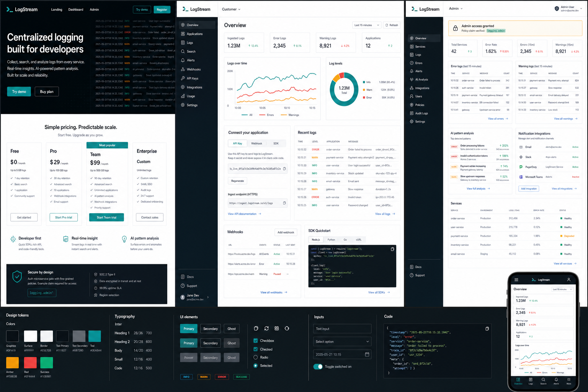The width and height of the screenshot is (588, 392).
Task: Click 'Start Team trial' pricing button
Action: pyautogui.click(x=106, y=217)
